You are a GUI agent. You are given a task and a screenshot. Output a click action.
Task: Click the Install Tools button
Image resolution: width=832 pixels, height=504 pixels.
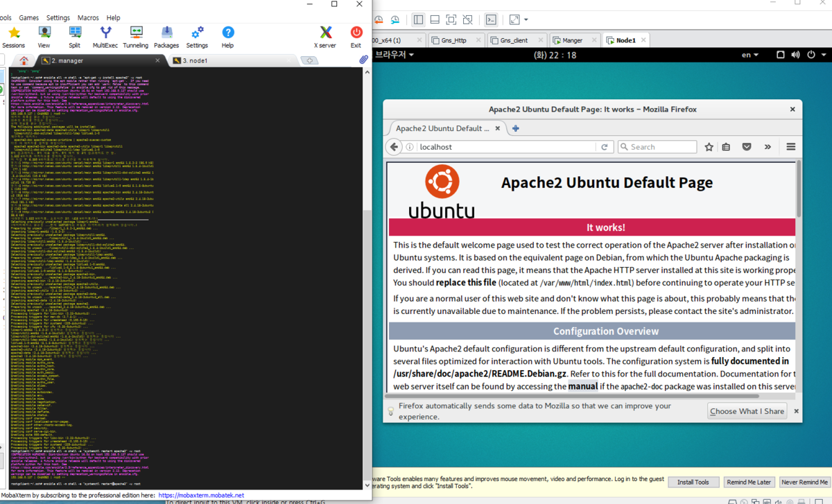(x=693, y=482)
